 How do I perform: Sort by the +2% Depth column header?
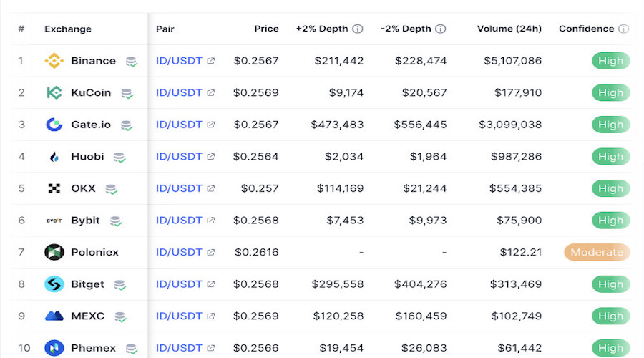(x=322, y=29)
